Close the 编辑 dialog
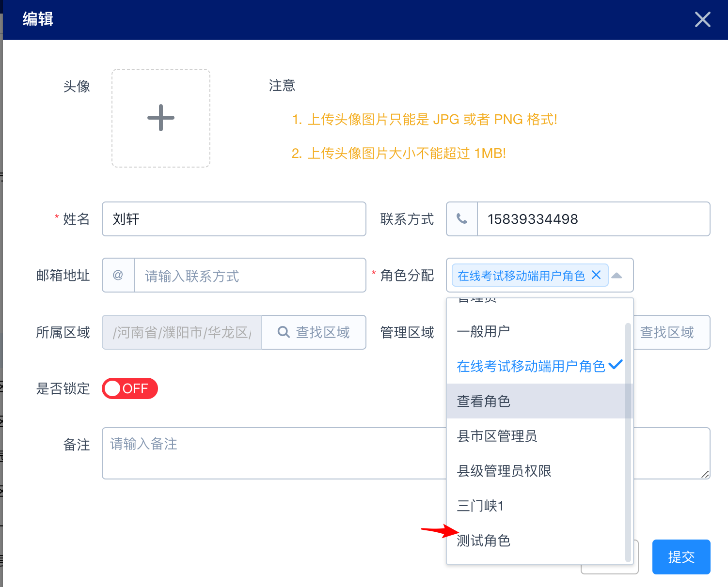 point(702,19)
